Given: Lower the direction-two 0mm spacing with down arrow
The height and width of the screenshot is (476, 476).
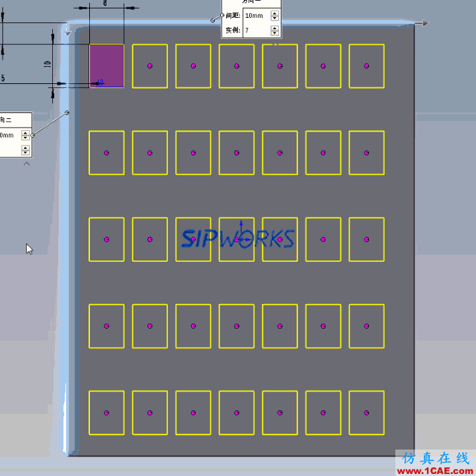Looking at the screenshot, I should (26, 138).
